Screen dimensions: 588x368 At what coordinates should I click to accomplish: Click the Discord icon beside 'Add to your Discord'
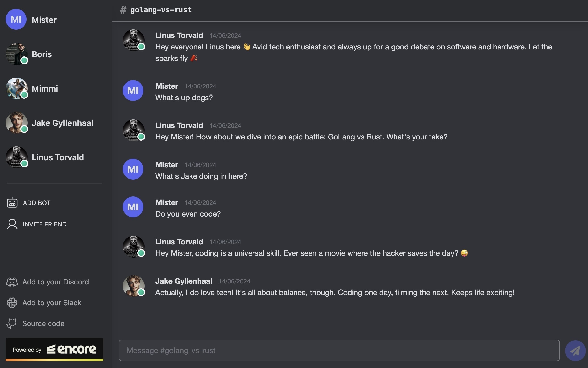coord(11,282)
